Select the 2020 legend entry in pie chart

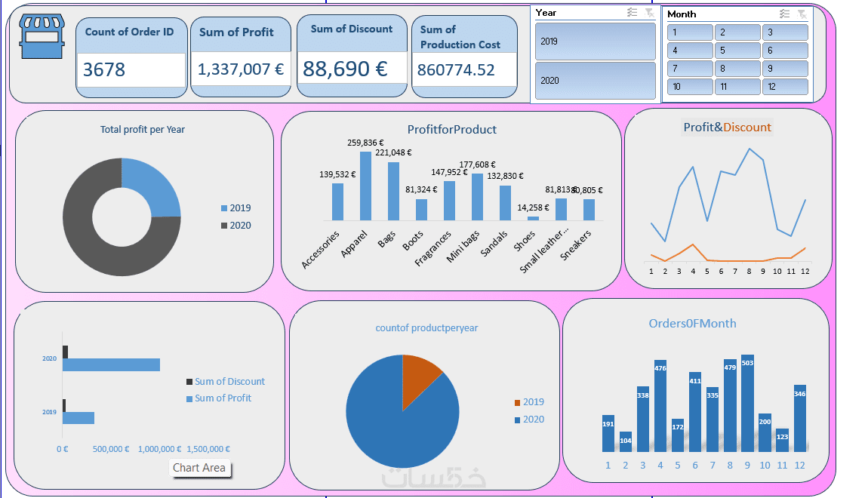pyautogui.click(x=529, y=420)
